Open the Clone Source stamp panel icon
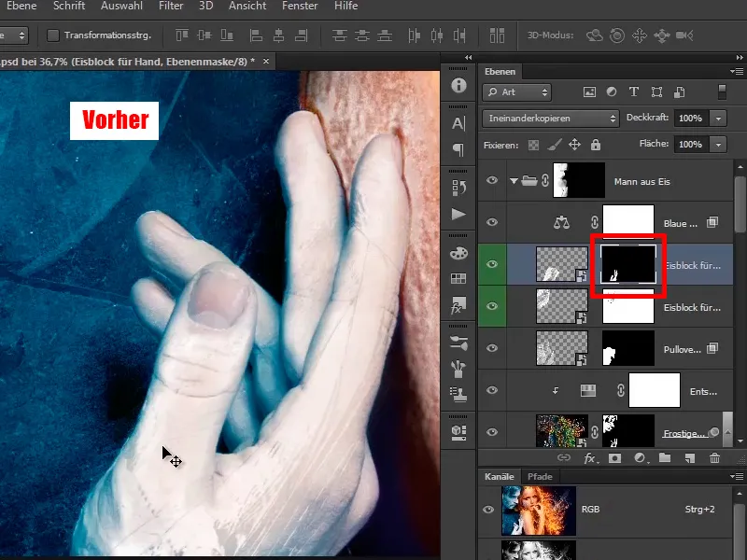This screenshot has height=560, width=747. 458,394
